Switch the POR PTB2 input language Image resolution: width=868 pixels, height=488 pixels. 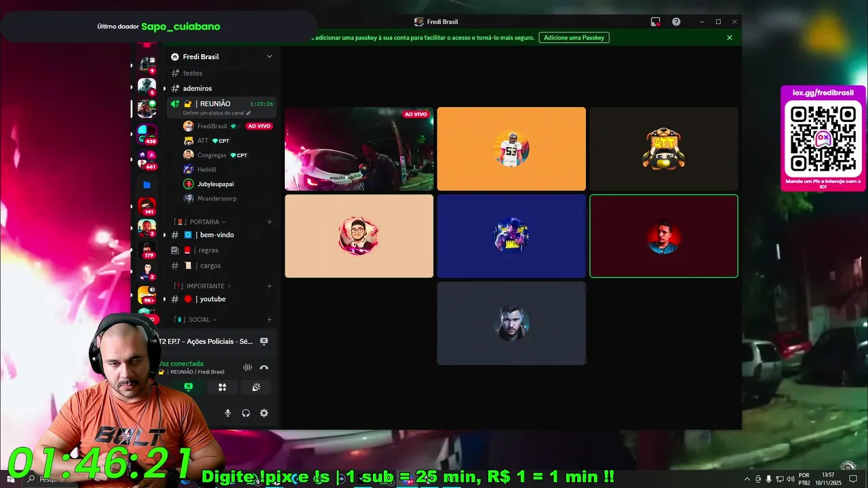pos(804,479)
